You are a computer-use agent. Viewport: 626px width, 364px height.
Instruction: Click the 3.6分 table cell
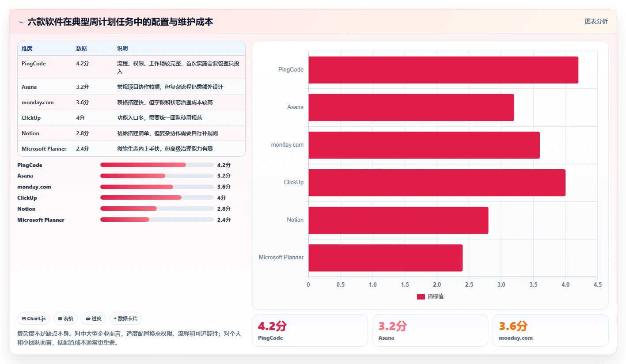(x=83, y=102)
